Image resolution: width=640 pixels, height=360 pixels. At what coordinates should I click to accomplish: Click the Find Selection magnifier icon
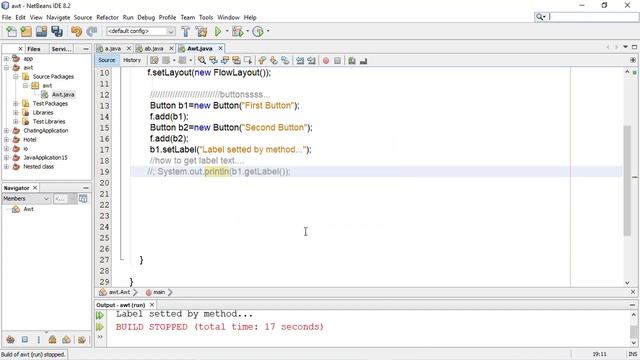pyautogui.click(x=202, y=60)
